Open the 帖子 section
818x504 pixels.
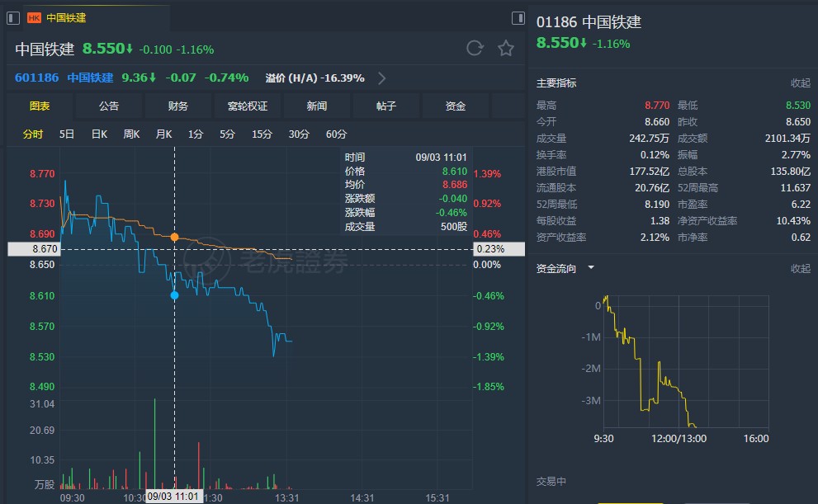385,106
